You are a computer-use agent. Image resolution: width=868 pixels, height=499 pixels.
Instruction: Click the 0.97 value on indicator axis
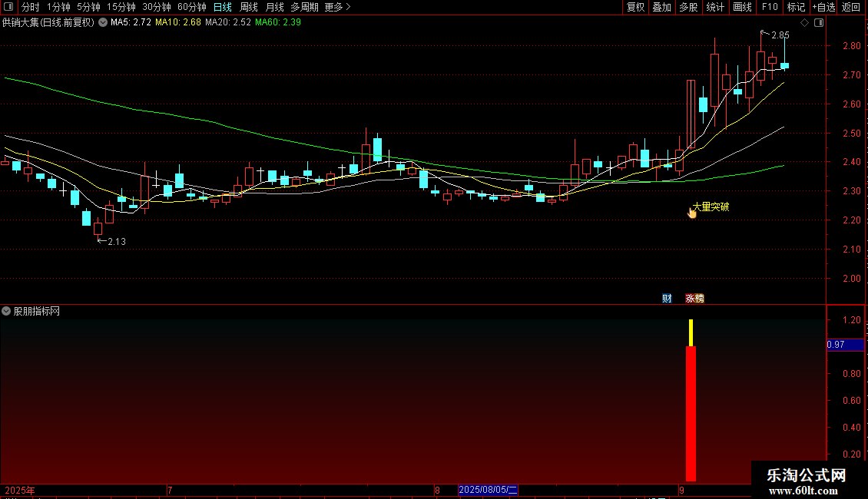tap(835, 345)
